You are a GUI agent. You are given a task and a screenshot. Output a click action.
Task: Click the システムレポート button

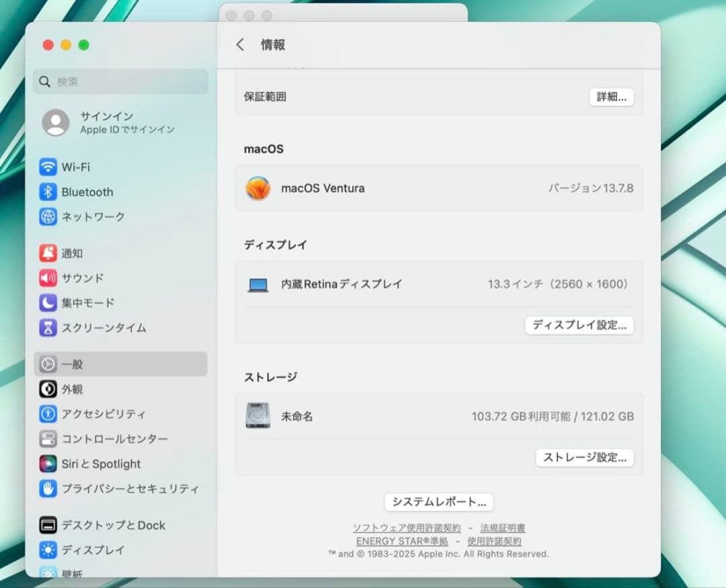pyautogui.click(x=438, y=501)
